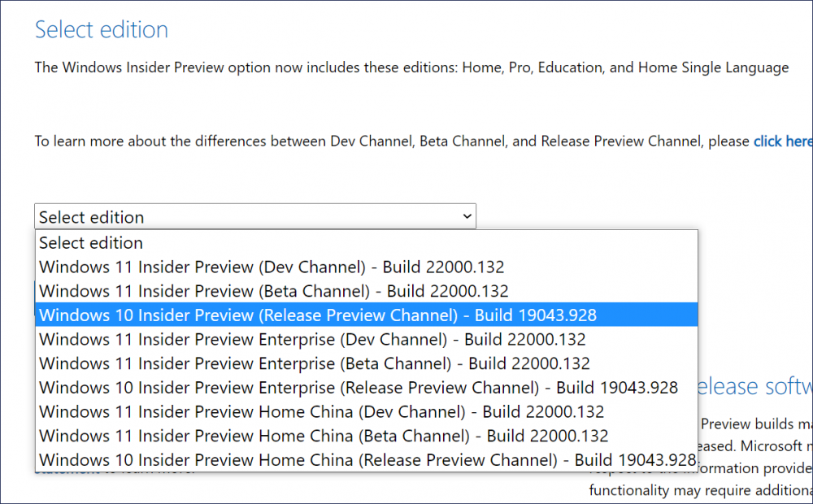Click the 'To learn more about the differences' sentence
The width and height of the screenshot is (813, 504).
click(x=392, y=141)
